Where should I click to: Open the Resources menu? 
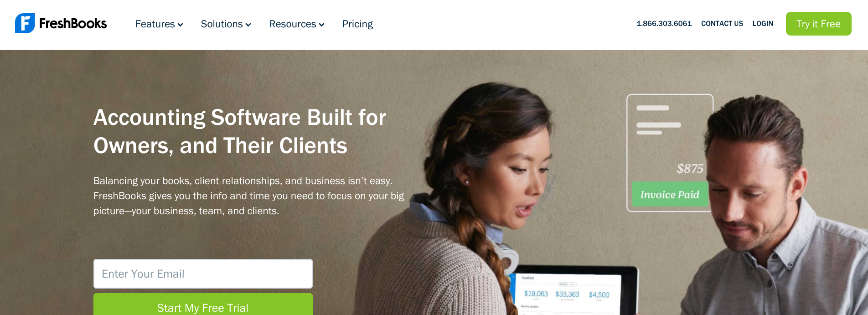tap(297, 24)
